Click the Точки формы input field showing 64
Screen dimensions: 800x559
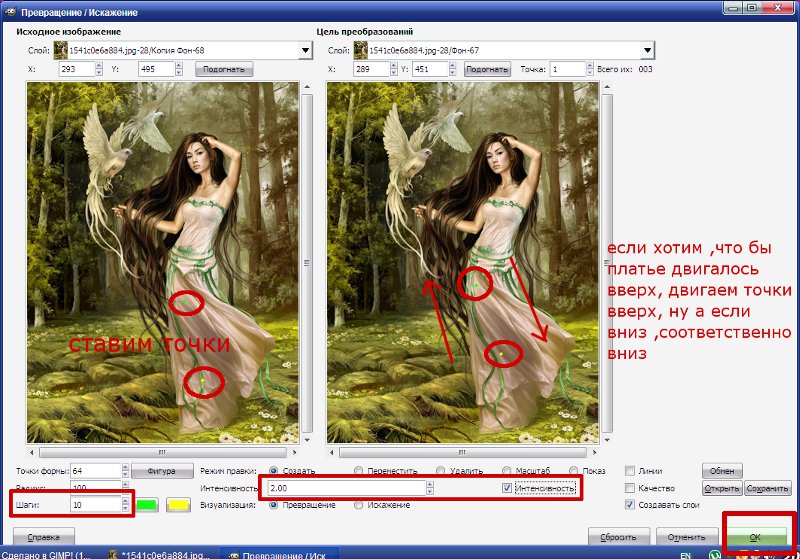pos(95,470)
